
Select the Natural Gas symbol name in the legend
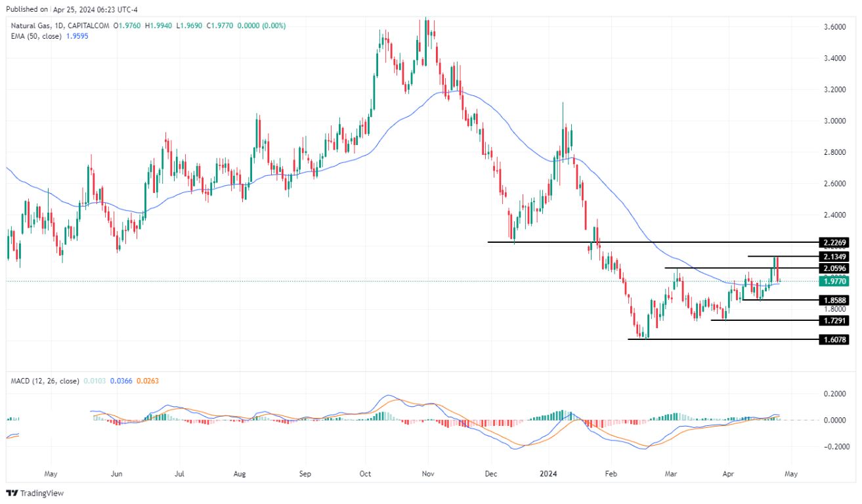[32, 26]
